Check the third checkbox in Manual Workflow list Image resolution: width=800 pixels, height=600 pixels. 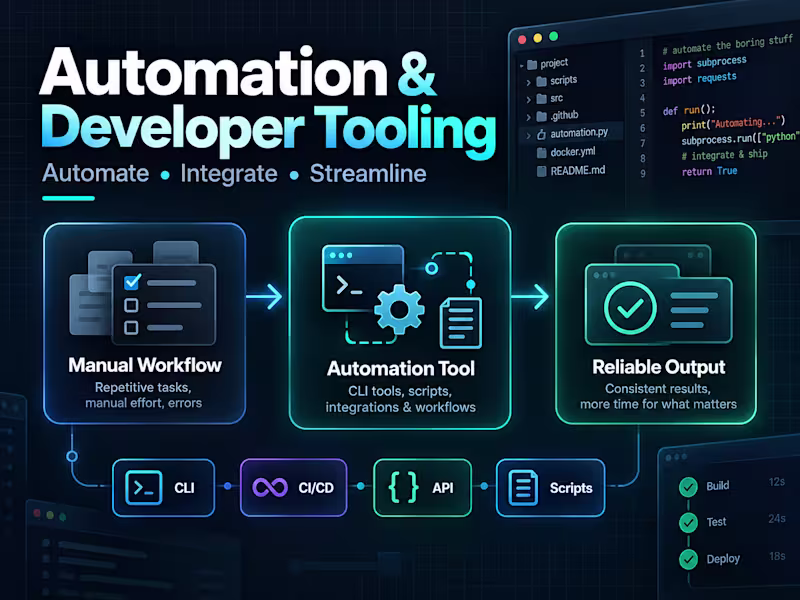131,327
